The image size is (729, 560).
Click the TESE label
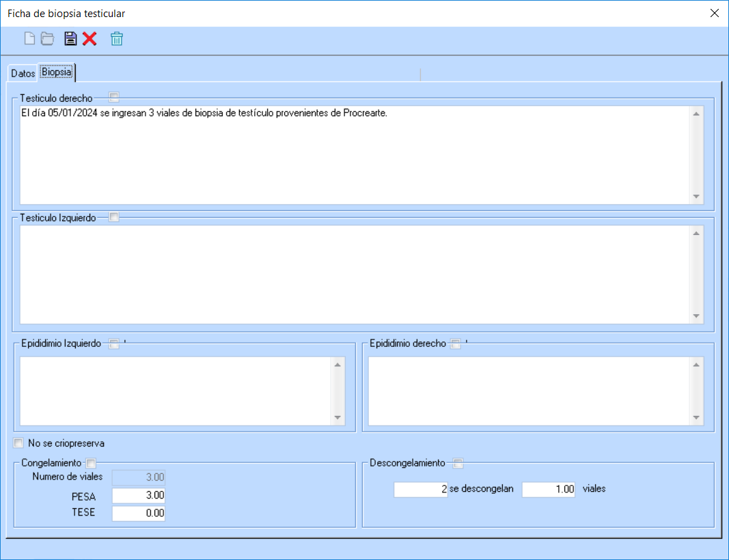click(x=83, y=512)
